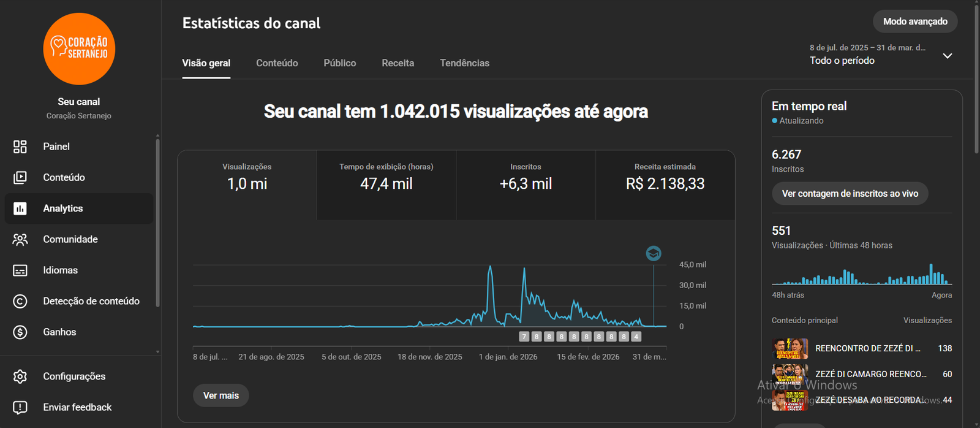Switch to the Público tab

pyautogui.click(x=340, y=63)
